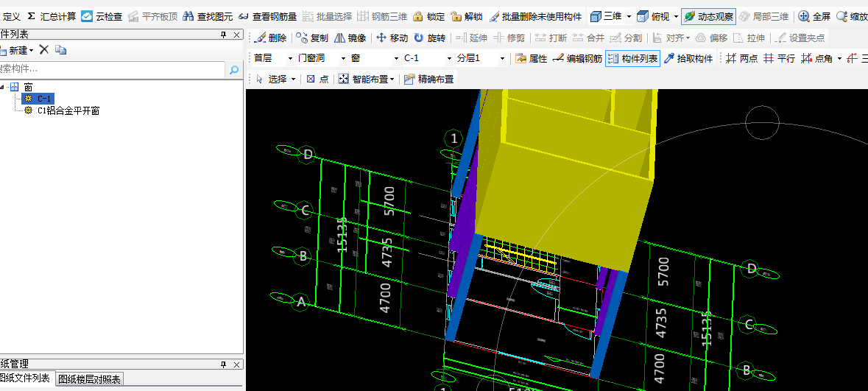Select the 合并 merge tool

click(588, 38)
